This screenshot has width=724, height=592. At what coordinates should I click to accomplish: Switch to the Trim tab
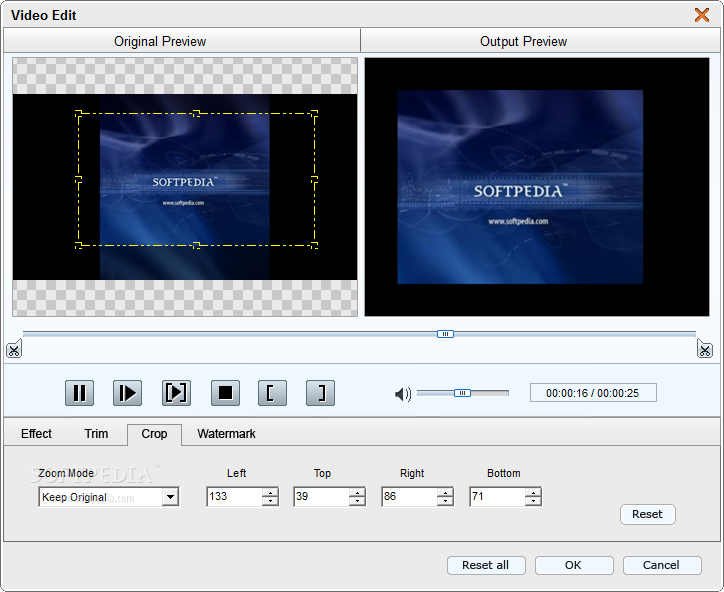pos(96,434)
